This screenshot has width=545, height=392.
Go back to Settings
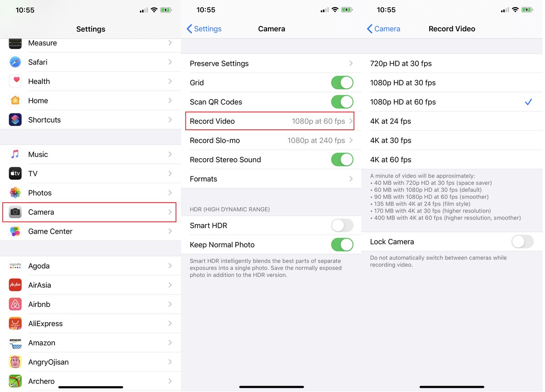click(x=204, y=29)
